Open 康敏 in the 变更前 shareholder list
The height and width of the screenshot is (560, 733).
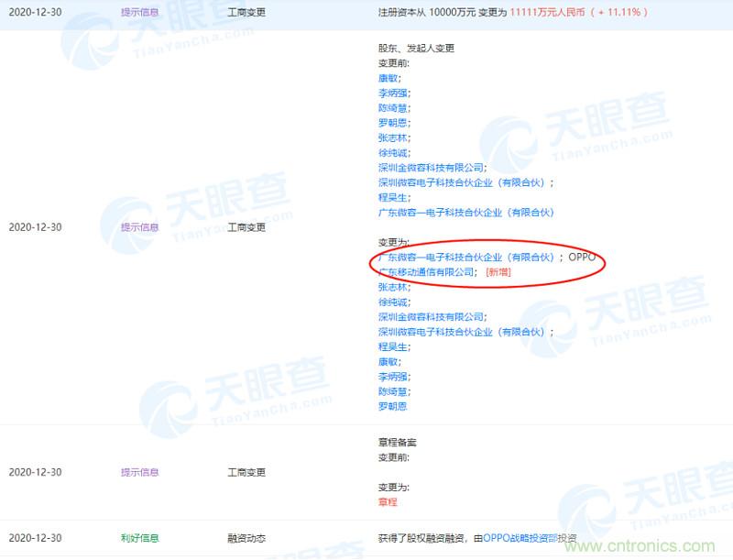click(388, 78)
